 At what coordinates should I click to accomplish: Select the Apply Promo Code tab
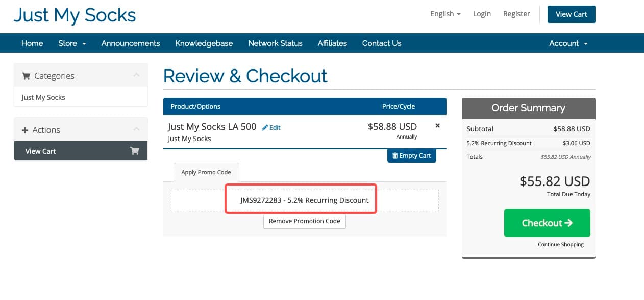coord(206,172)
